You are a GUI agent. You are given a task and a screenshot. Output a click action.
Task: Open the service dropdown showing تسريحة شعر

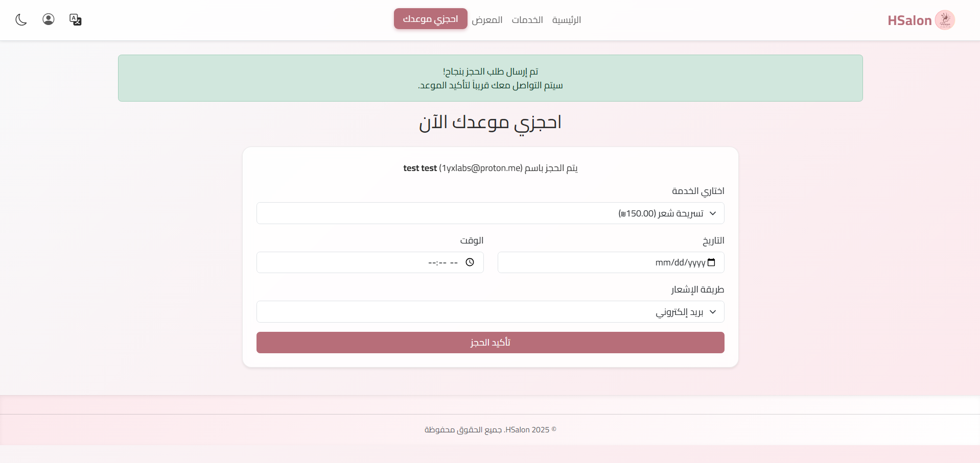click(490, 213)
